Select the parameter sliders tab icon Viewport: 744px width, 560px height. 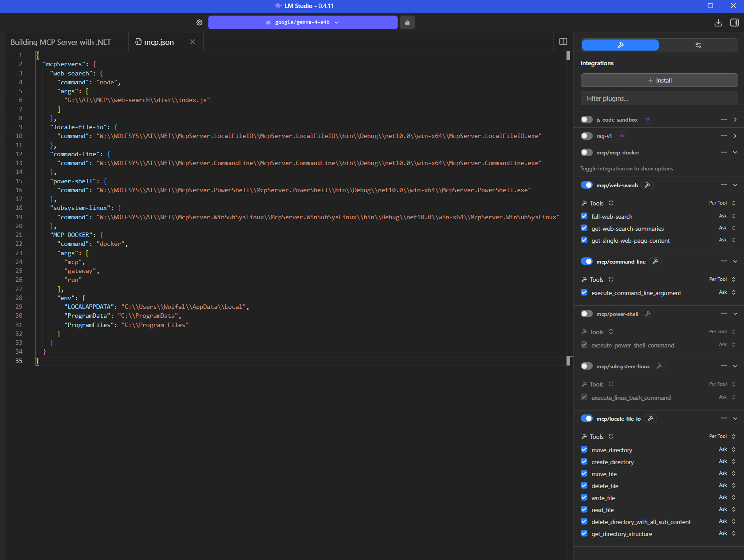pos(698,45)
